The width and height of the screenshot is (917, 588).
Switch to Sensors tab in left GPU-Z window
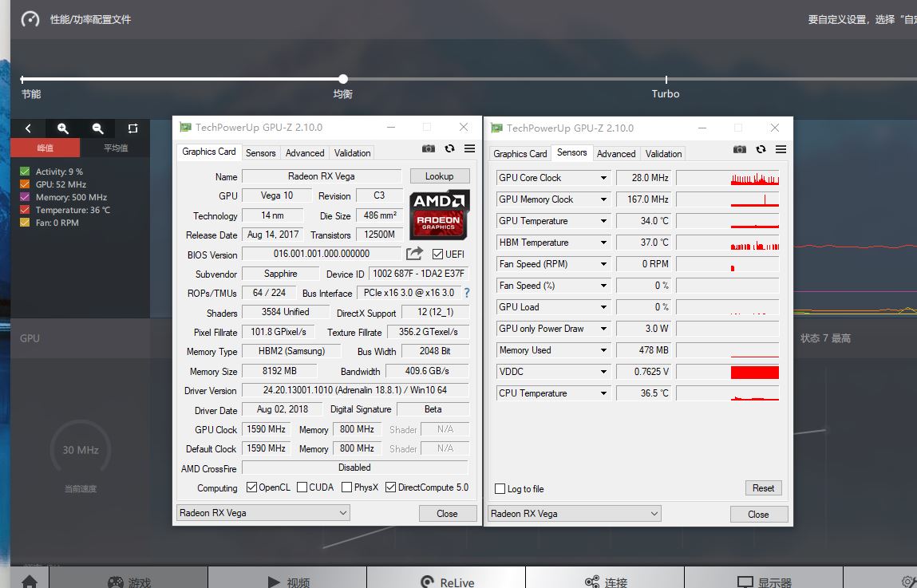point(260,153)
